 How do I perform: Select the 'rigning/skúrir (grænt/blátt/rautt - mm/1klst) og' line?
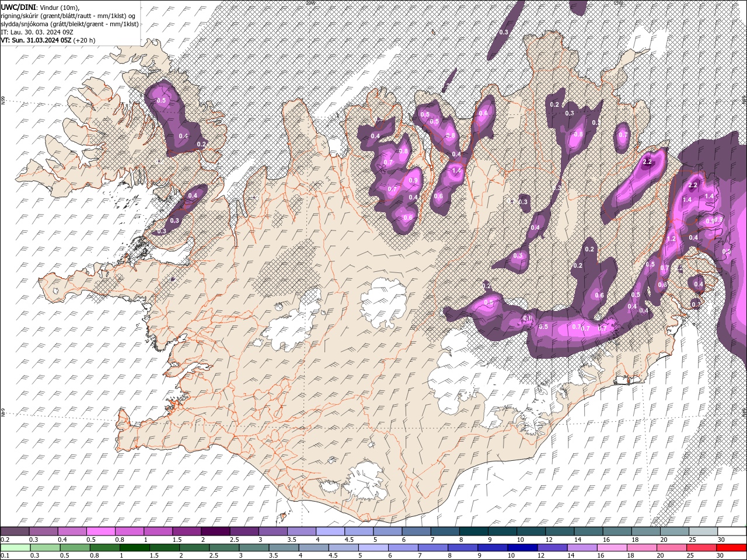tap(69, 15)
